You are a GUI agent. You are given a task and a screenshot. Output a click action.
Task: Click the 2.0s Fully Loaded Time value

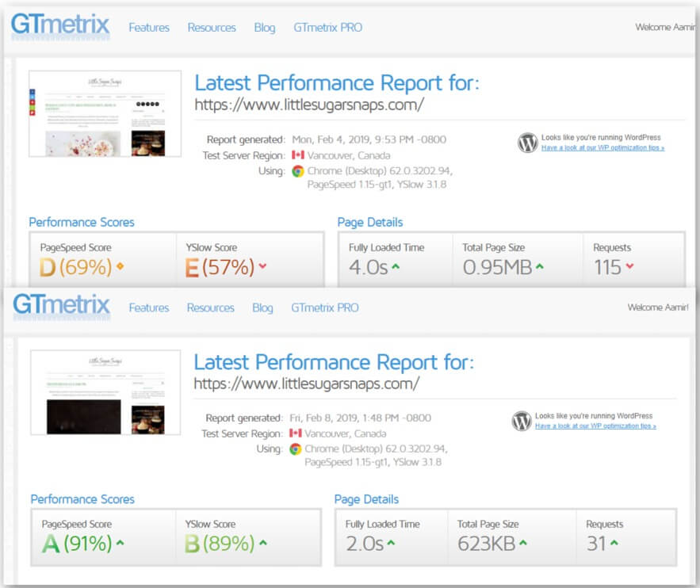pyautogui.click(x=365, y=544)
